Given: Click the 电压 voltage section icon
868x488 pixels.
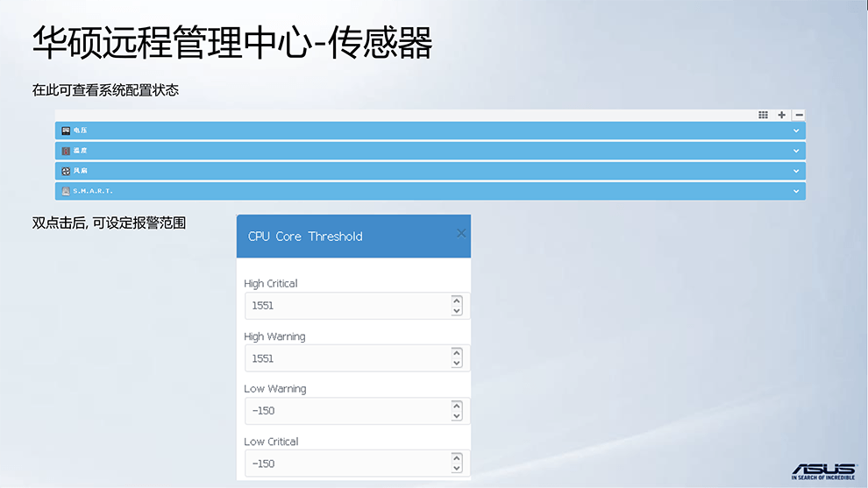Looking at the screenshot, I should click(x=66, y=131).
